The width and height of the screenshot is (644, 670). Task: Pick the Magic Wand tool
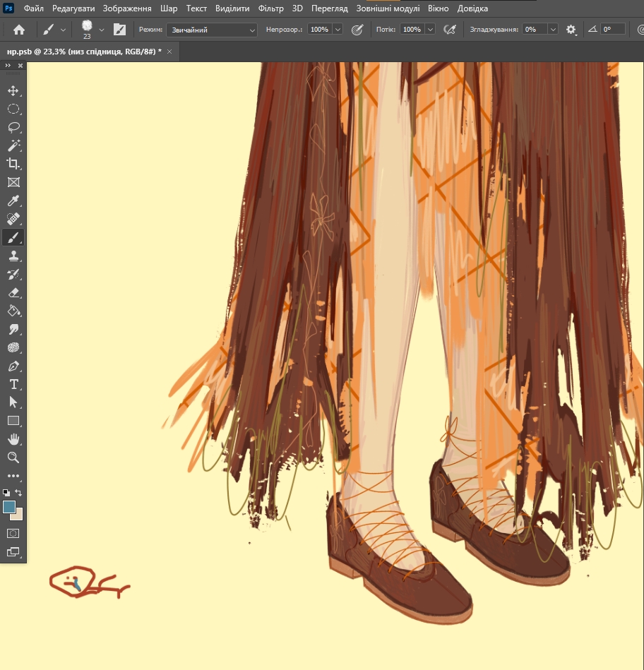[13, 145]
